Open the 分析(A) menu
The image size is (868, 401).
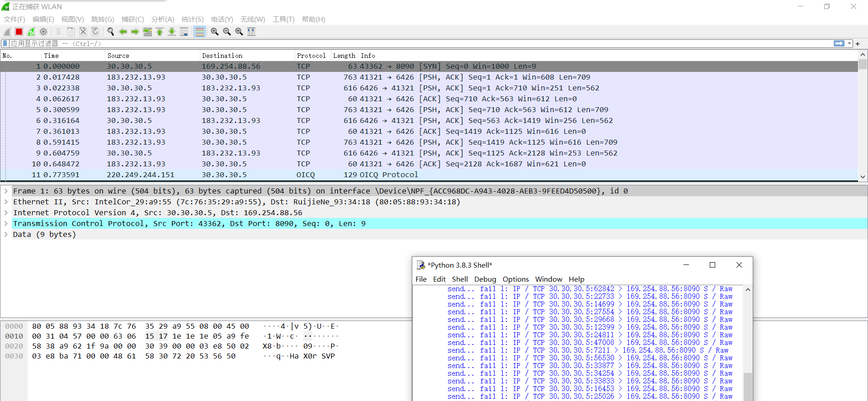(163, 19)
